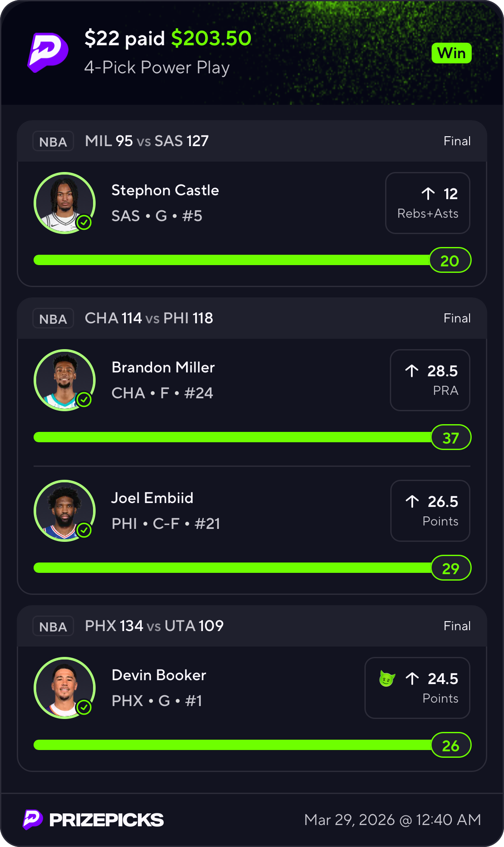Screen dimensions: 504x847
Task: Click Stephon Castle's player photo
Action: click(65, 203)
